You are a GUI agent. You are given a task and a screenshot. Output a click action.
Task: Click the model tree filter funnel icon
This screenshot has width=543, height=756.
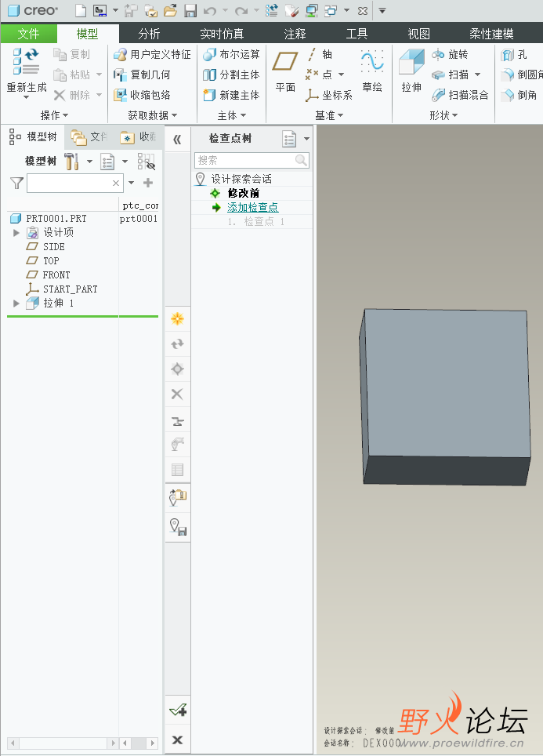pos(17,184)
